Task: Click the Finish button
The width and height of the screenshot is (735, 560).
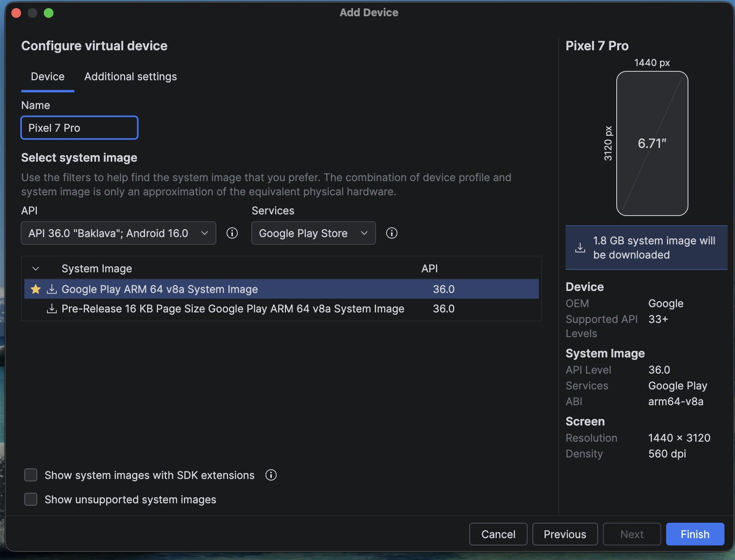Action: (x=695, y=534)
